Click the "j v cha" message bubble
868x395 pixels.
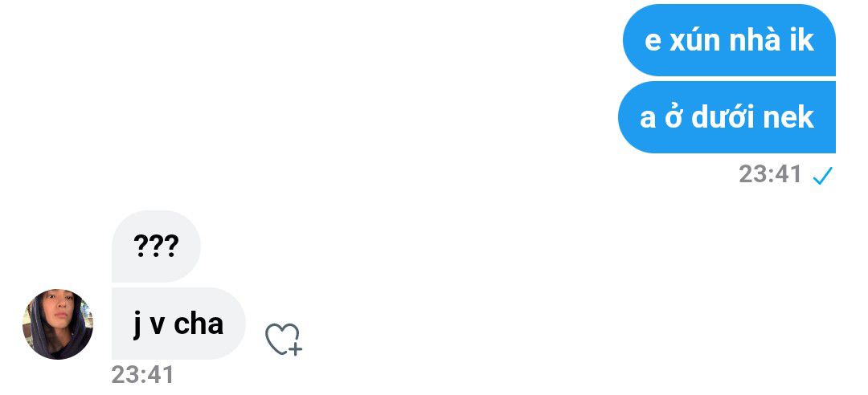click(178, 324)
